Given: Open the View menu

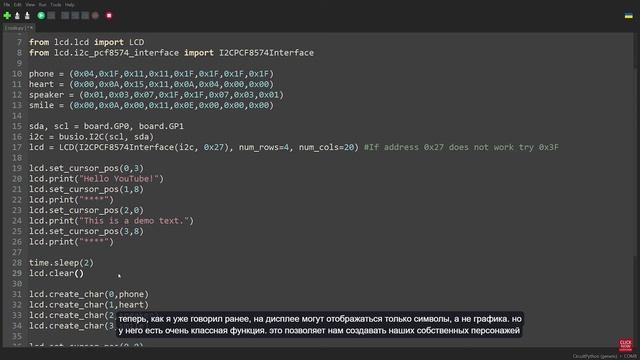Looking at the screenshot, I should 30,4.
